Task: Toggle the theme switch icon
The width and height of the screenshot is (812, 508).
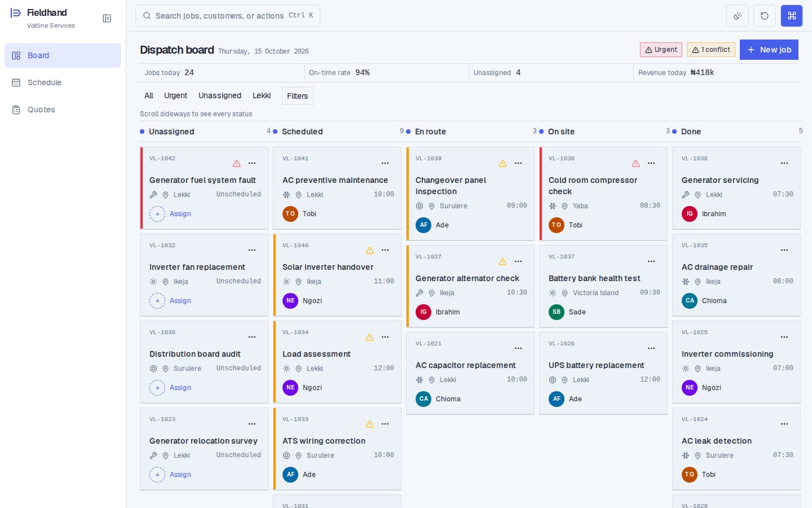Action: tap(738, 16)
